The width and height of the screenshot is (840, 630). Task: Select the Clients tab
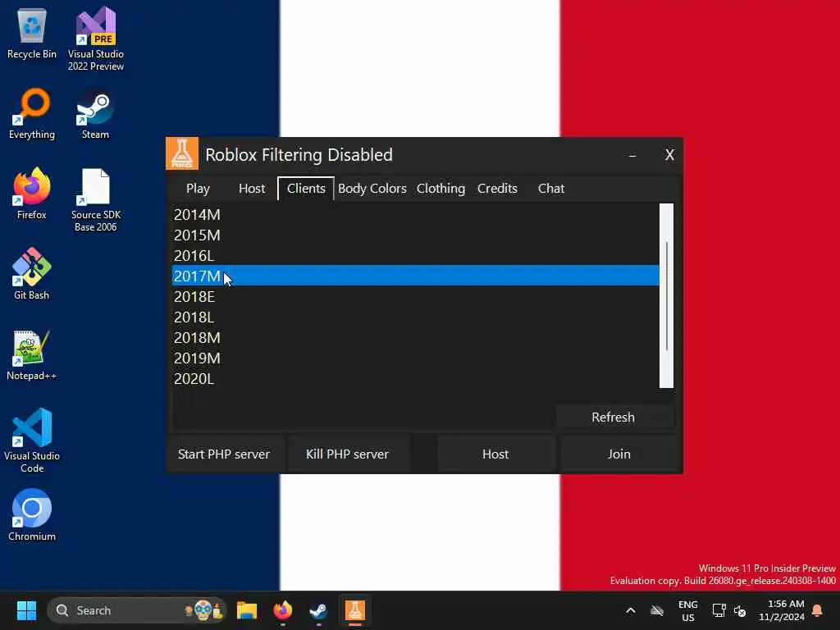(x=306, y=189)
